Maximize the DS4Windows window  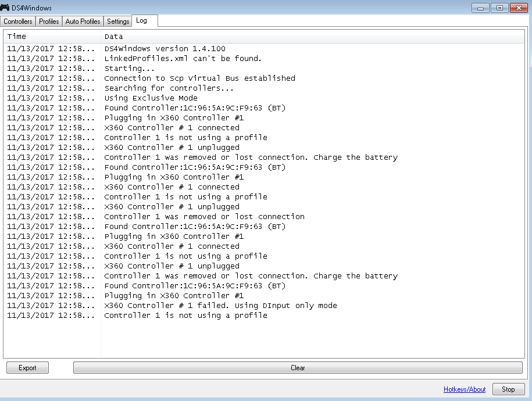click(x=499, y=8)
